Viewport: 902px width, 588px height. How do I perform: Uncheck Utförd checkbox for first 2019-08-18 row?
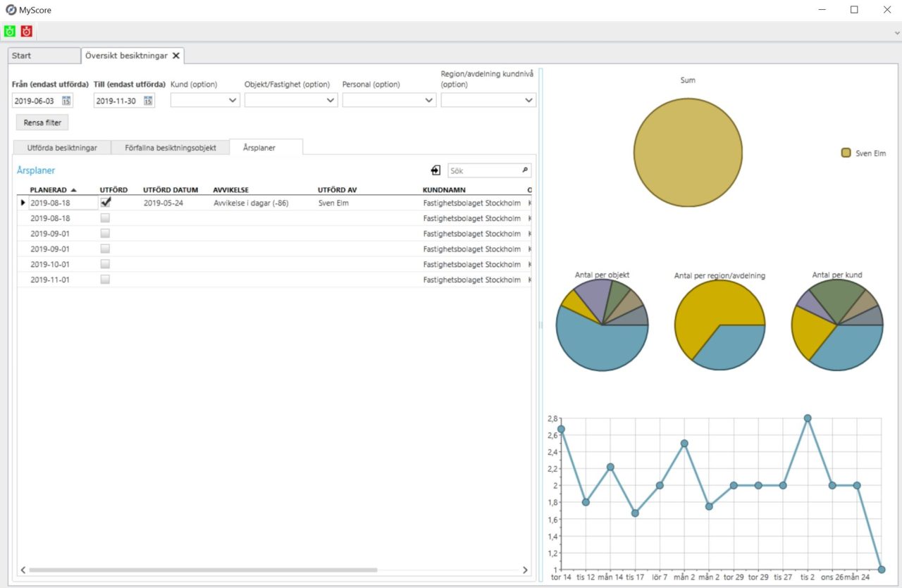105,202
